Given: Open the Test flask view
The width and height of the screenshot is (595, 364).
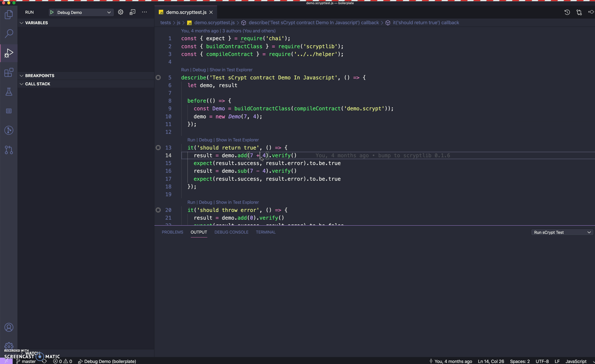Looking at the screenshot, I should [x=9, y=92].
